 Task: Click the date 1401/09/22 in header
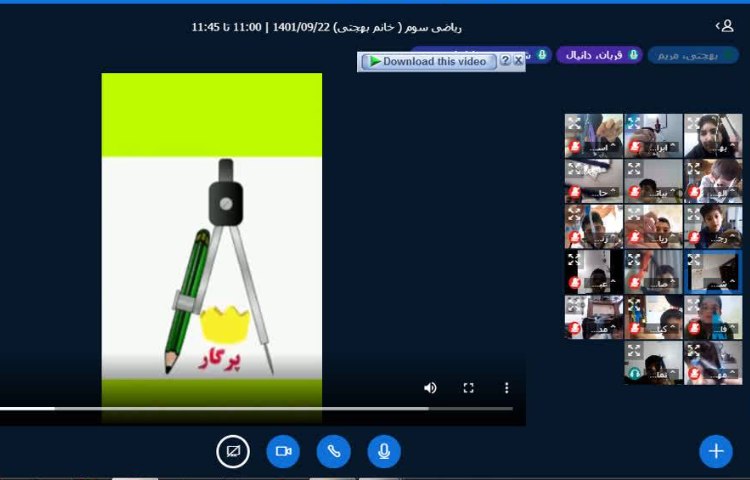tap(301, 27)
